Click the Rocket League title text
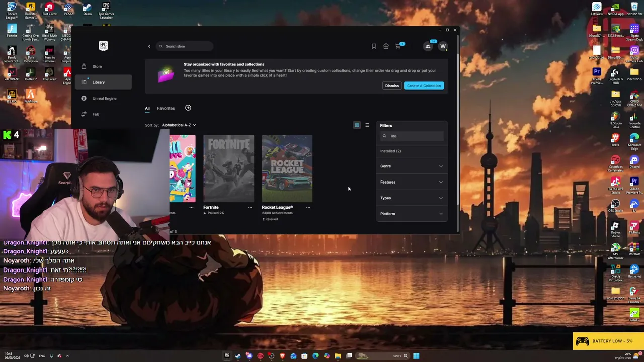The height and width of the screenshot is (362, 644). (x=277, y=207)
